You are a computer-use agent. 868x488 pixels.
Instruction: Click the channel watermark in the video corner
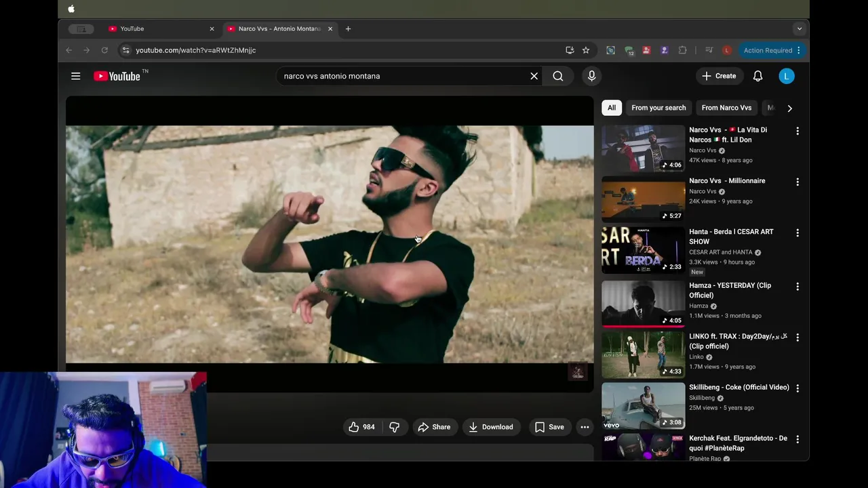[x=577, y=371]
